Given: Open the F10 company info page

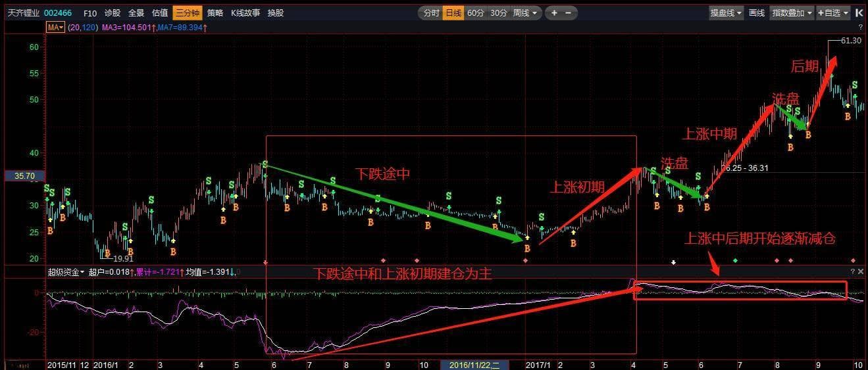Looking at the screenshot, I should (90, 12).
